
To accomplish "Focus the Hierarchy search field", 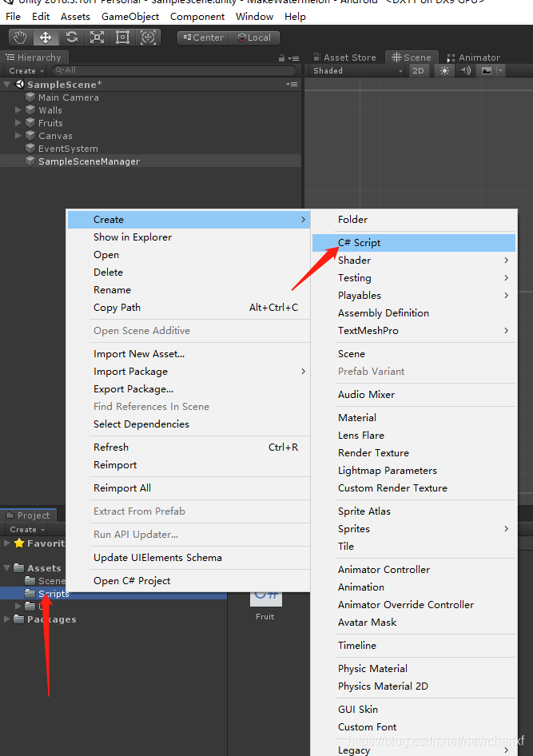I will point(173,70).
